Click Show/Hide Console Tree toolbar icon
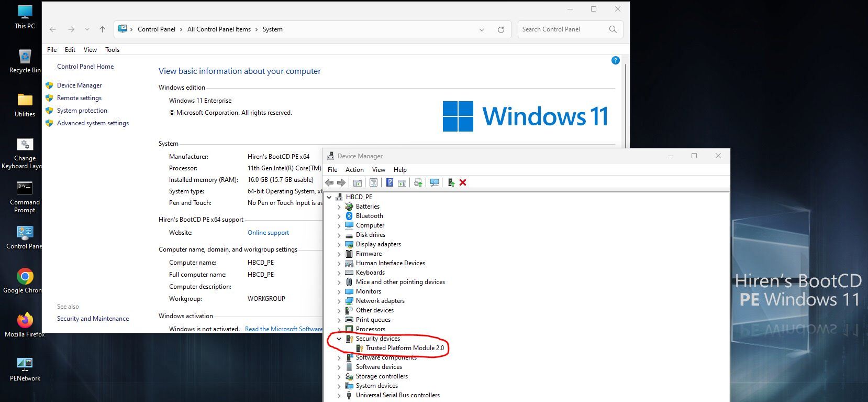 358,182
